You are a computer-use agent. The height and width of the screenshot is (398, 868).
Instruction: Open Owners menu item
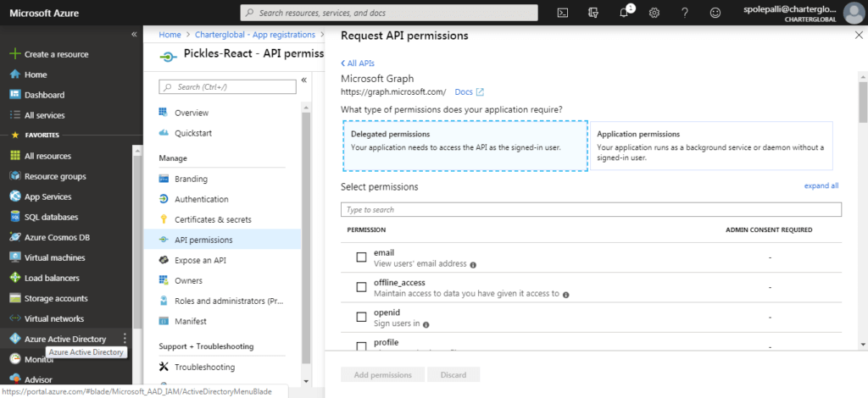[189, 281]
